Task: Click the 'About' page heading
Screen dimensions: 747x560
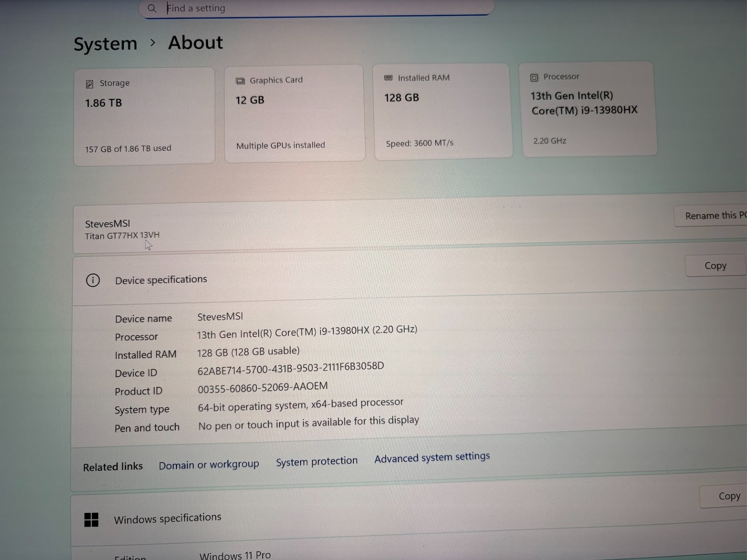Action: point(196,43)
